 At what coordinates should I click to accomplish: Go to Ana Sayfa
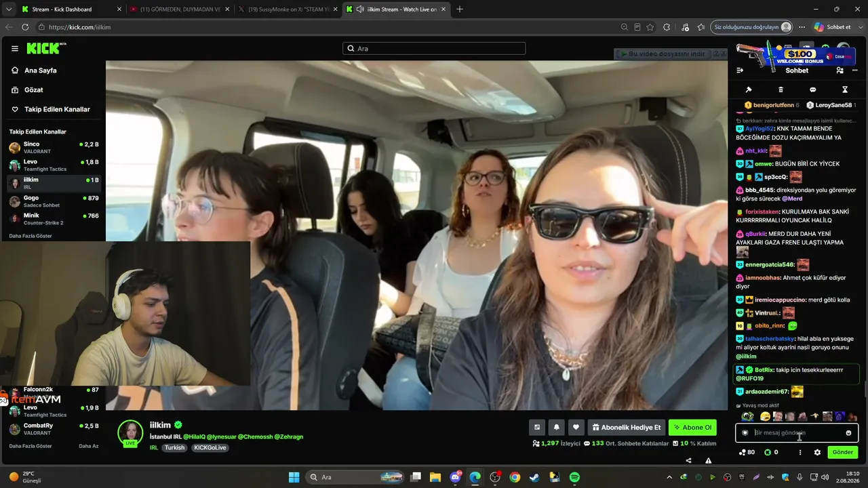pos(53,70)
